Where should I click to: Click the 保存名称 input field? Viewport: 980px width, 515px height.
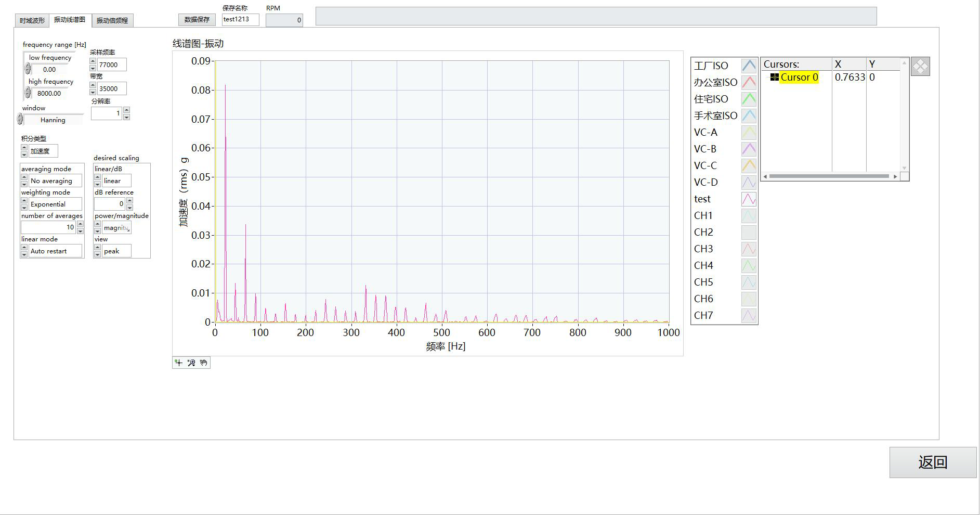click(x=240, y=19)
